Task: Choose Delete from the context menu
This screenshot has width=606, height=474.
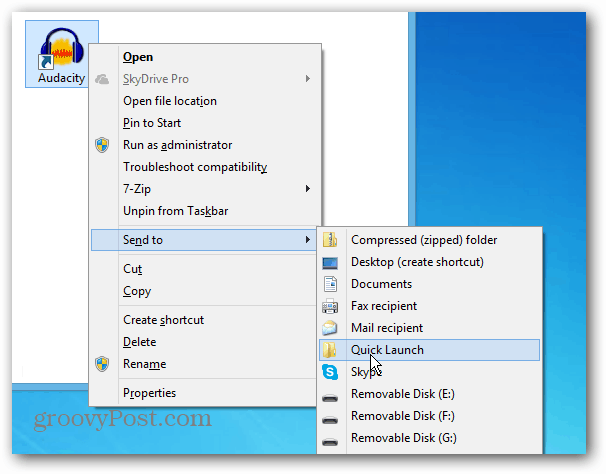Action: click(x=204, y=342)
